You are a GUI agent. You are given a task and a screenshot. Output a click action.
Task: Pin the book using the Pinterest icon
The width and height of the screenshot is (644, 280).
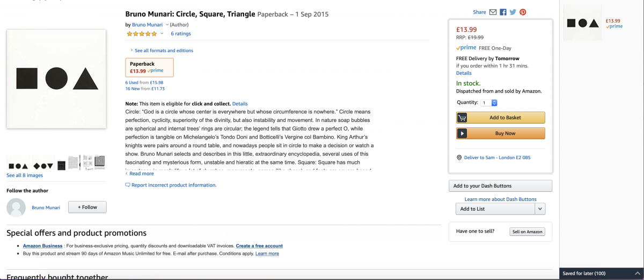(522, 12)
